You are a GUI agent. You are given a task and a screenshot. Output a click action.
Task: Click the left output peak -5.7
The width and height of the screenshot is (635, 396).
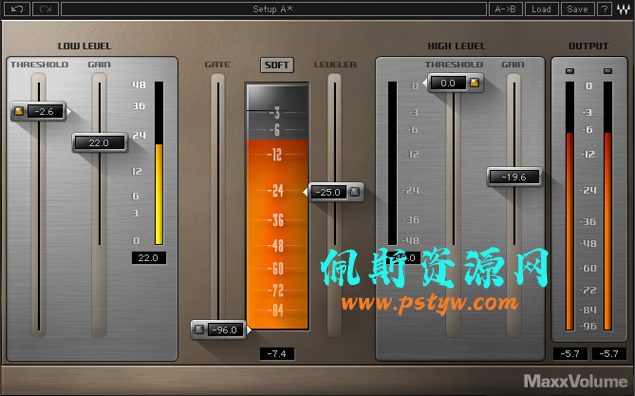point(570,353)
